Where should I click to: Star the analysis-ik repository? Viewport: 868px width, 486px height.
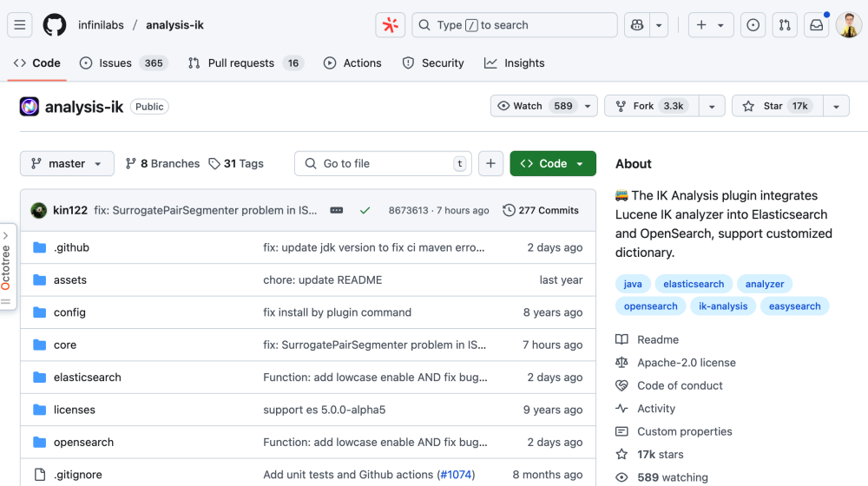[x=775, y=106]
